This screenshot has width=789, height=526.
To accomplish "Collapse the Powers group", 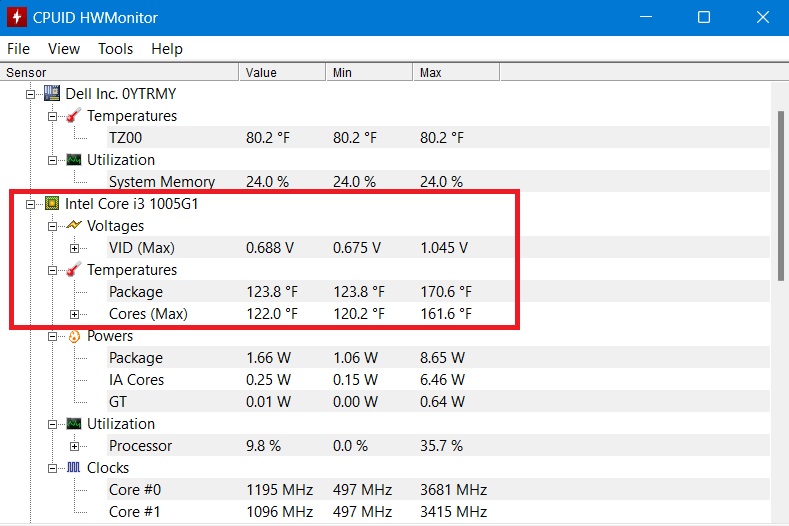I will point(52,336).
